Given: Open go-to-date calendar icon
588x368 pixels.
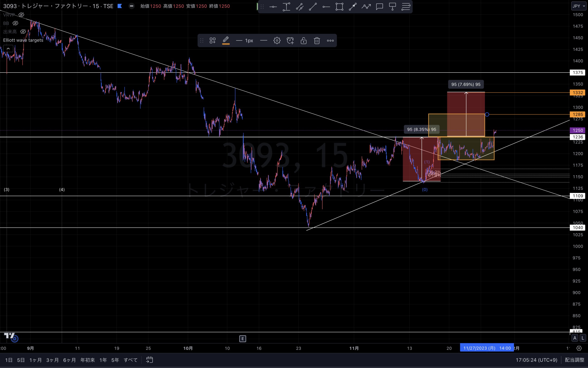Looking at the screenshot, I should pyautogui.click(x=149, y=360).
